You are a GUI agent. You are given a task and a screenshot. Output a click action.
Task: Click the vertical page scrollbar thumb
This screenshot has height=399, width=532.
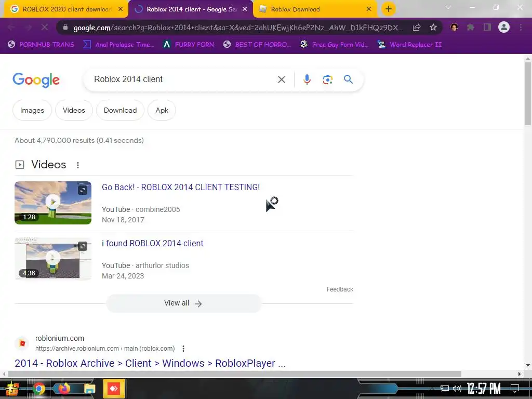[x=528, y=94]
